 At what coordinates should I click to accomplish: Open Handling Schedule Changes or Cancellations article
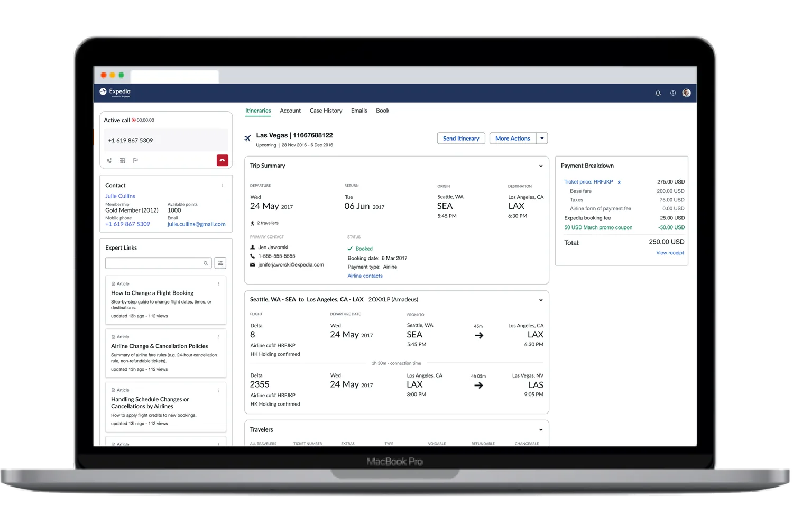pyautogui.click(x=150, y=403)
